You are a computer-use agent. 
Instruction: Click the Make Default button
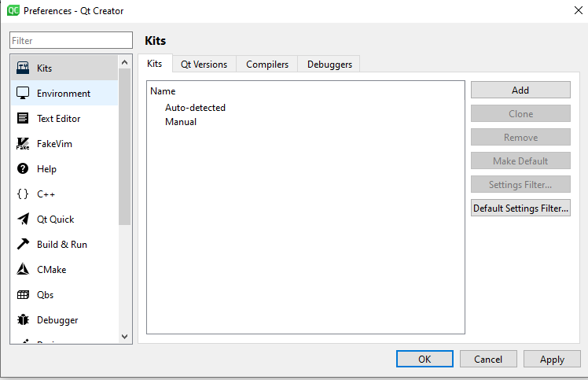click(x=520, y=161)
